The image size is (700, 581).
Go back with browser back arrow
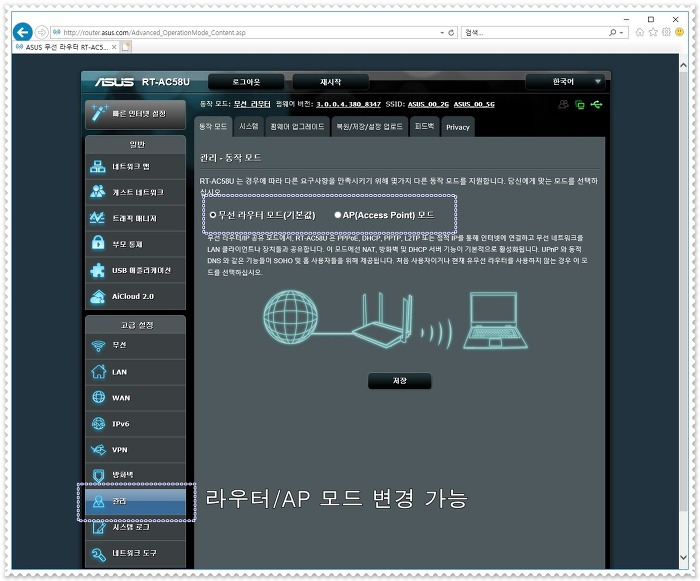click(x=22, y=32)
